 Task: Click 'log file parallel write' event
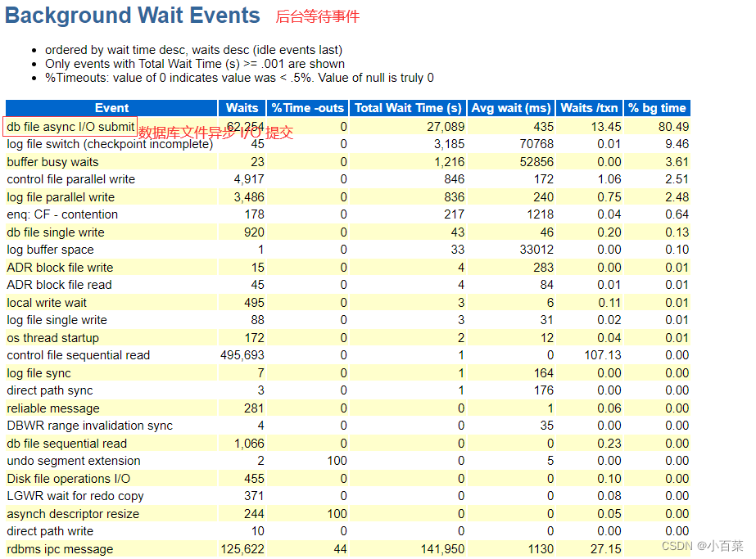pos(61,197)
